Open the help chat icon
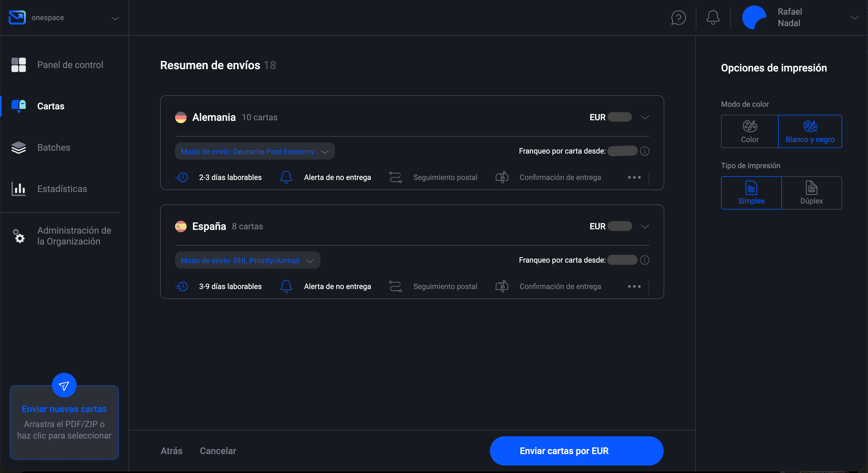The image size is (868, 473). coord(678,18)
